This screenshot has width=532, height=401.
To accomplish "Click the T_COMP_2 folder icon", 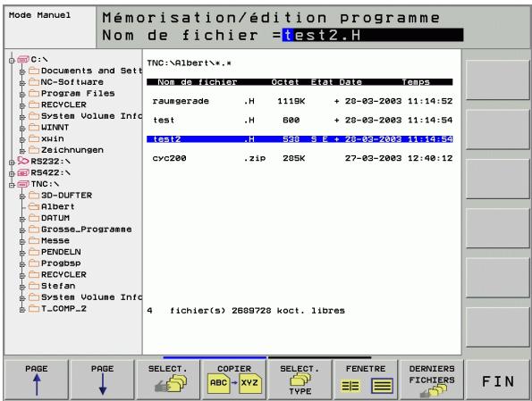I will click(34, 308).
